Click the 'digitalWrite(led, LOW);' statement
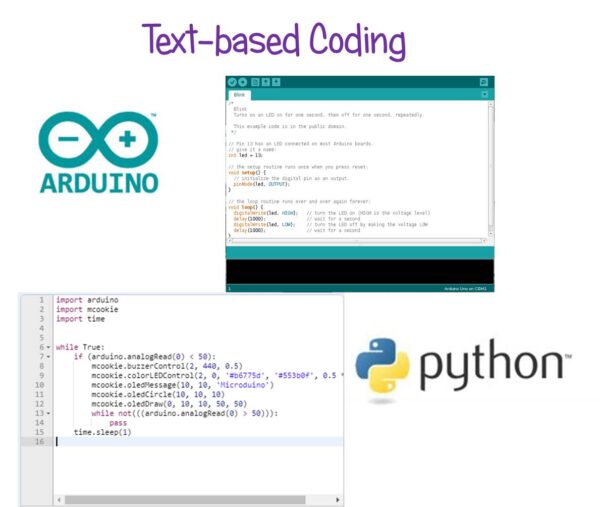The width and height of the screenshot is (600, 507). pyautogui.click(x=264, y=224)
